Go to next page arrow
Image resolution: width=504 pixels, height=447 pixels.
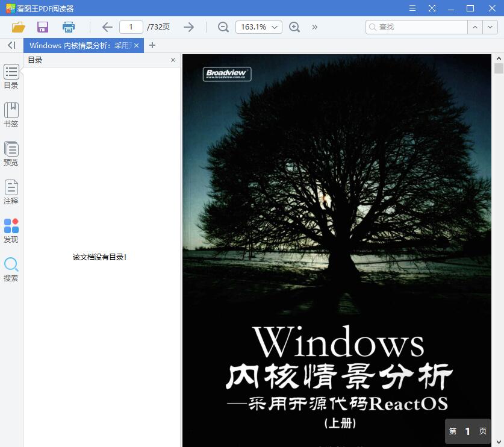point(188,27)
